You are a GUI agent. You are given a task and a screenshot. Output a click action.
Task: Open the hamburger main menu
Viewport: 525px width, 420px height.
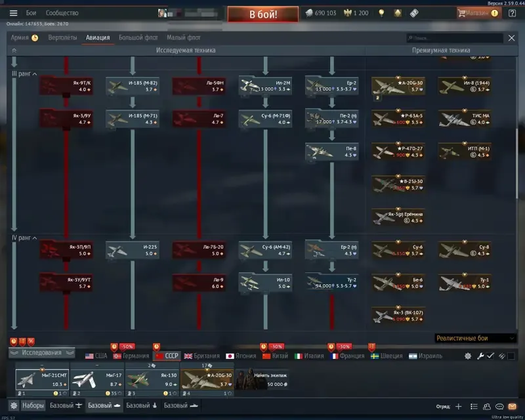pyautogui.click(x=13, y=13)
